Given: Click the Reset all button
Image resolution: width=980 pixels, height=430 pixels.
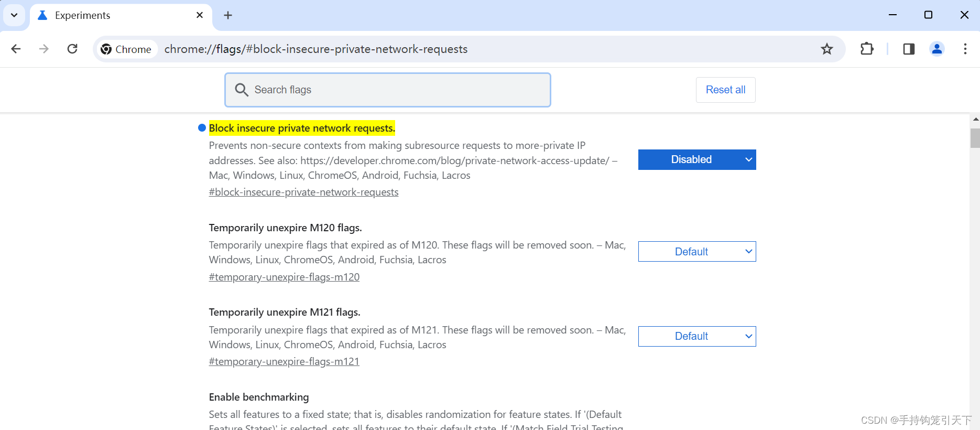Looking at the screenshot, I should point(725,90).
